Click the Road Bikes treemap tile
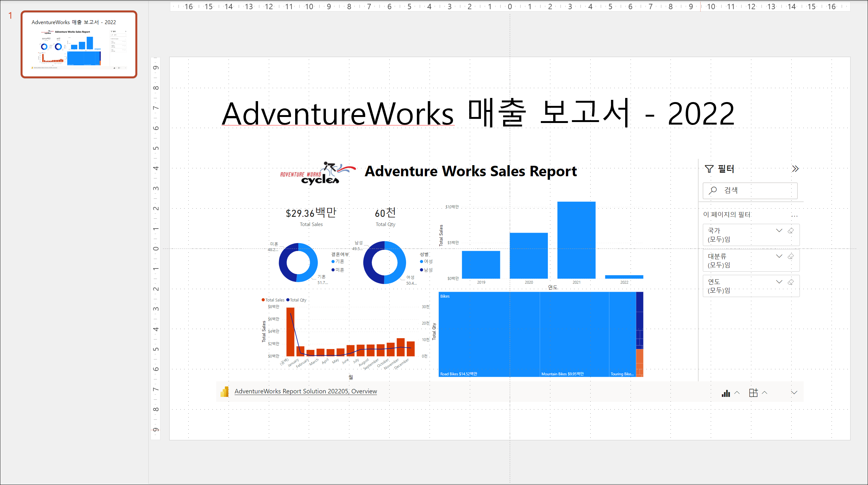 click(x=489, y=334)
